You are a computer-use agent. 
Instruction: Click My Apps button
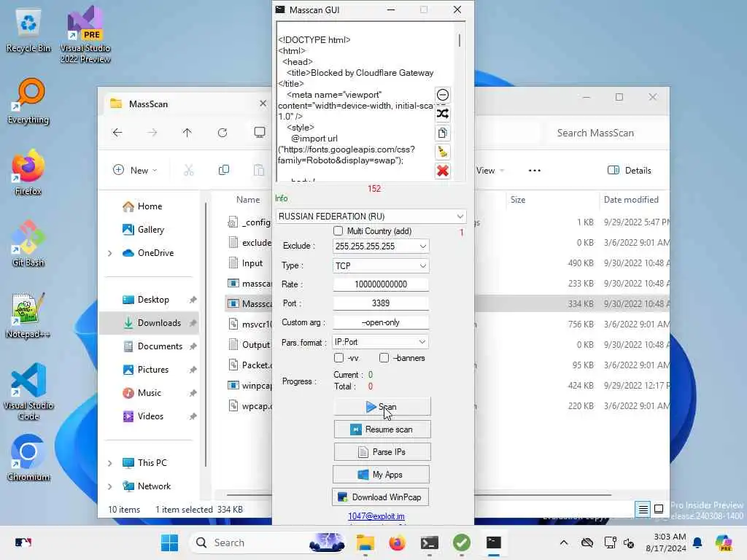(x=381, y=475)
